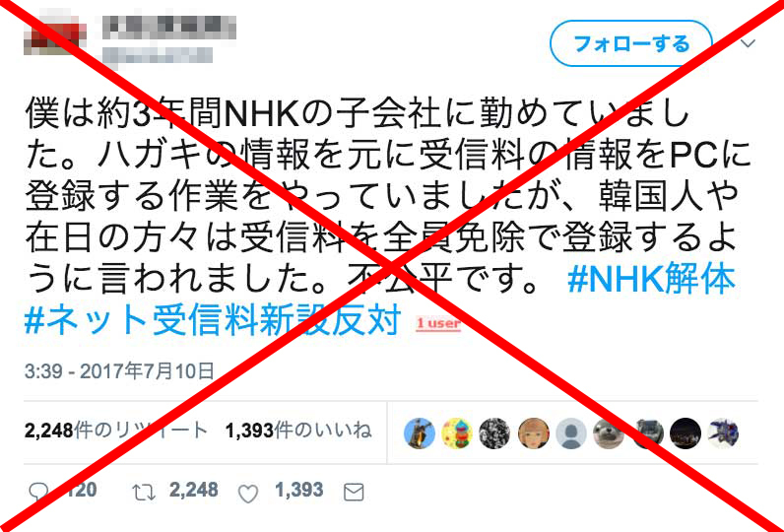Viewport: 784px width, 532px height.
Task: Open the blonde girl liker avatar
Action: (x=533, y=433)
